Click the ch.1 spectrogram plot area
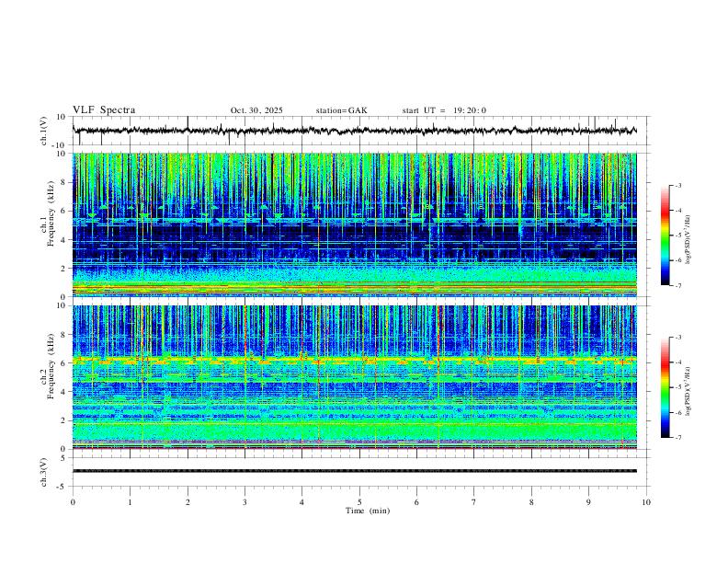728x563 pixels. [355, 224]
